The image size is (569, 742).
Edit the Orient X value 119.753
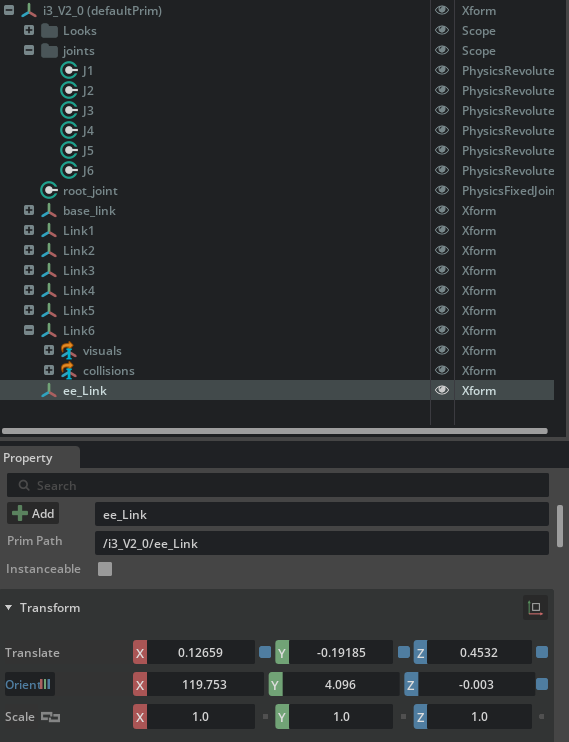point(204,684)
